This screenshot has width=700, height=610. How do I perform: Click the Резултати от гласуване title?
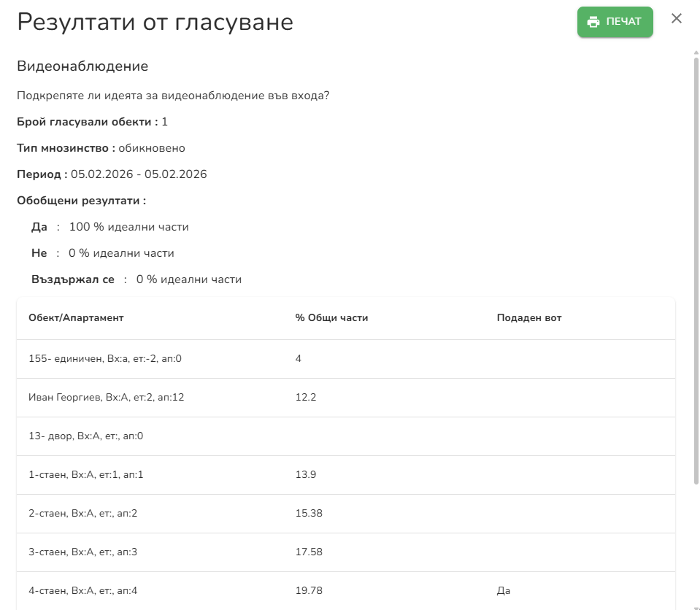point(155,22)
